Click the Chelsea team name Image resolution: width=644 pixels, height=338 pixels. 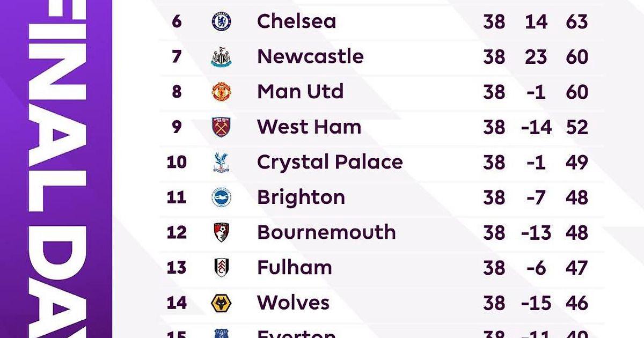tap(296, 21)
